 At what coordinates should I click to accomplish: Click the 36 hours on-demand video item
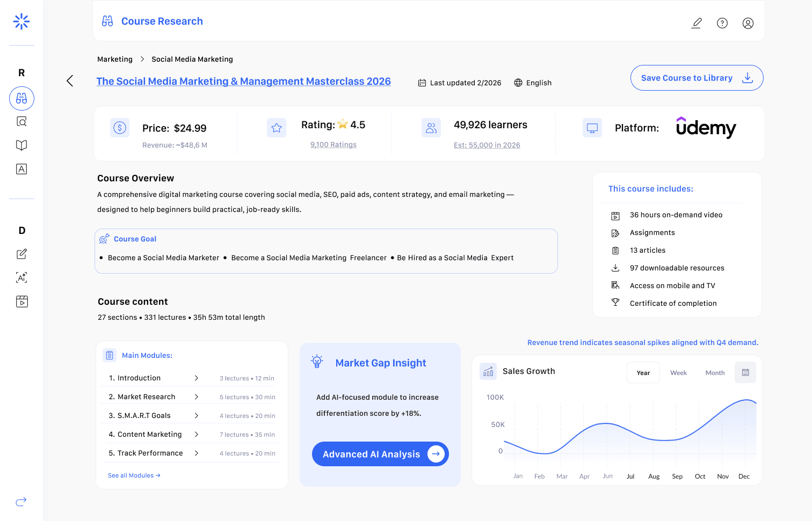tap(676, 215)
